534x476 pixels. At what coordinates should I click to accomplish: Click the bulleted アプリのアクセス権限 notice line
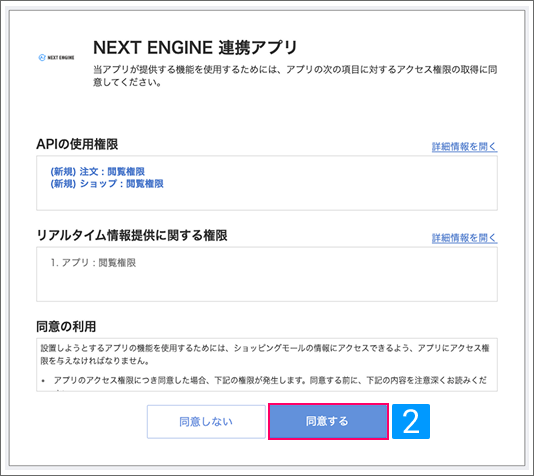[269, 380]
